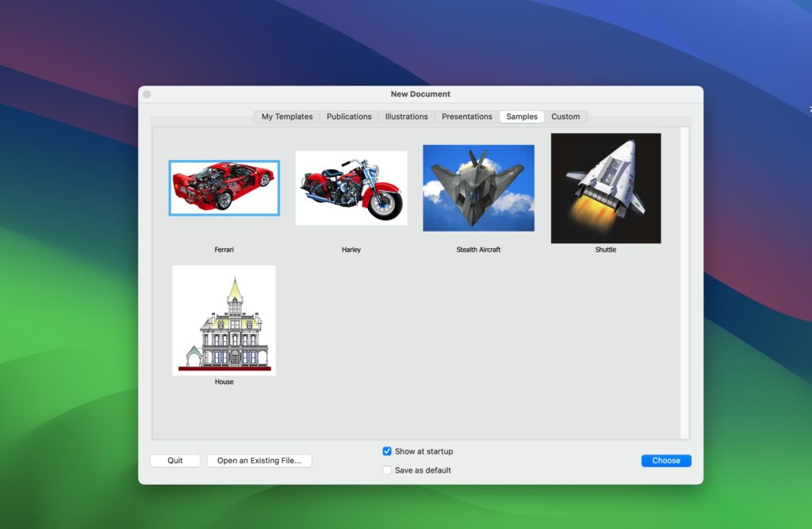Open the Presentations tab
Screen dimensions: 812x529
tap(466, 117)
